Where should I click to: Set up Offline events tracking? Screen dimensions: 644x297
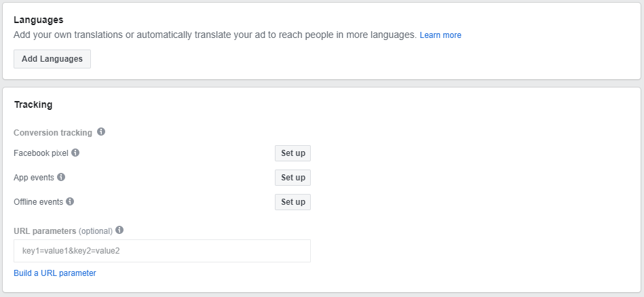[292, 202]
